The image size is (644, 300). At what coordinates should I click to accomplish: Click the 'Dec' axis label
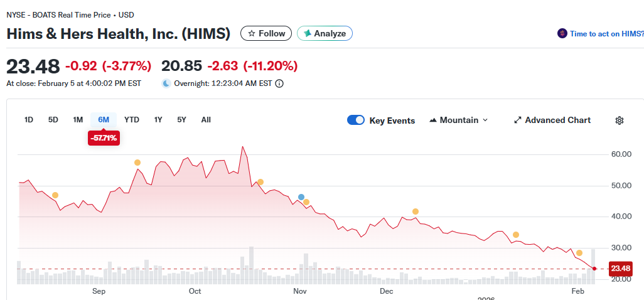click(x=386, y=291)
